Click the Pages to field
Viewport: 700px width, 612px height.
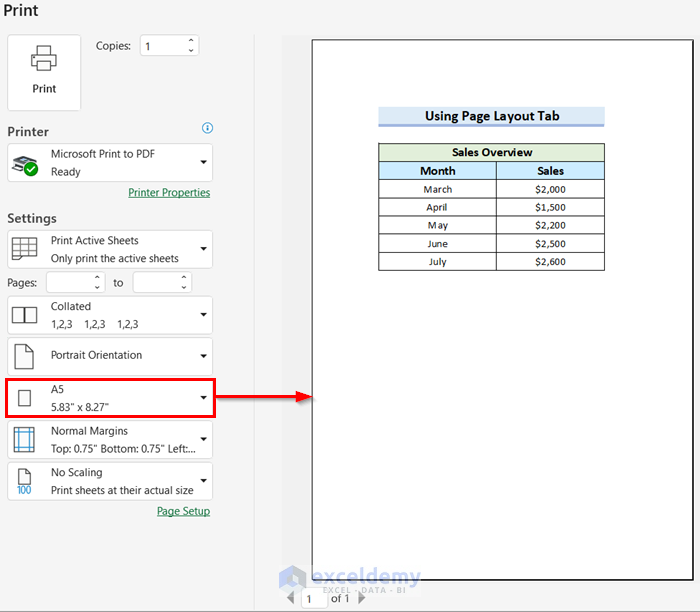coord(156,283)
